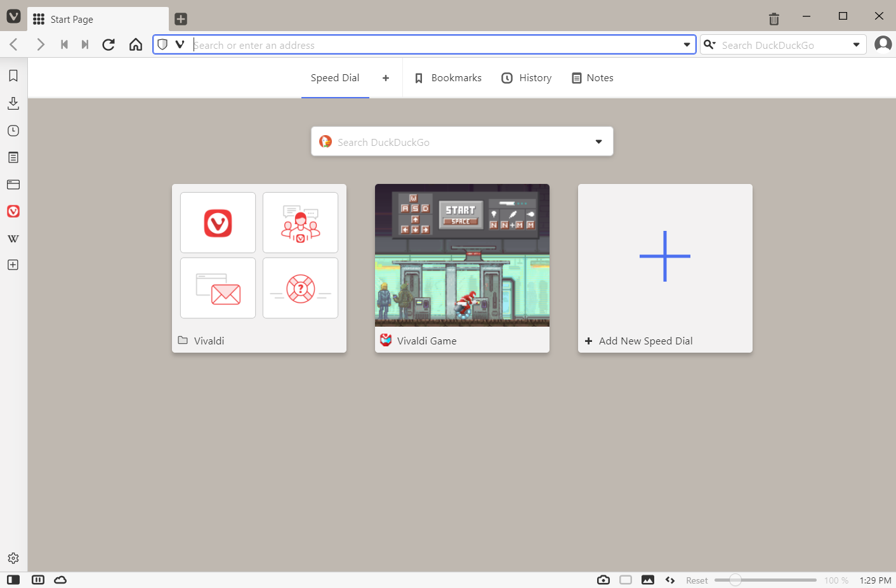Open the help lifebuoy thumbnail in folder
The image size is (896, 588).
(300, 288)
